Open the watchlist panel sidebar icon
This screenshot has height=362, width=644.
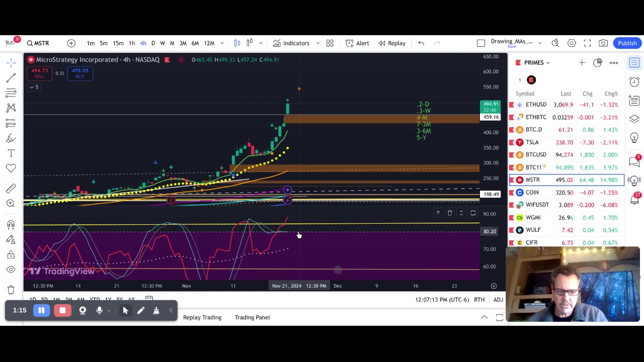634,63
